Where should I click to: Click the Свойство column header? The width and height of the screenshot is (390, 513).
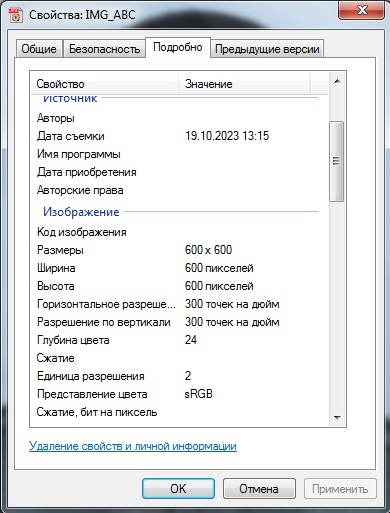point(105,84)
